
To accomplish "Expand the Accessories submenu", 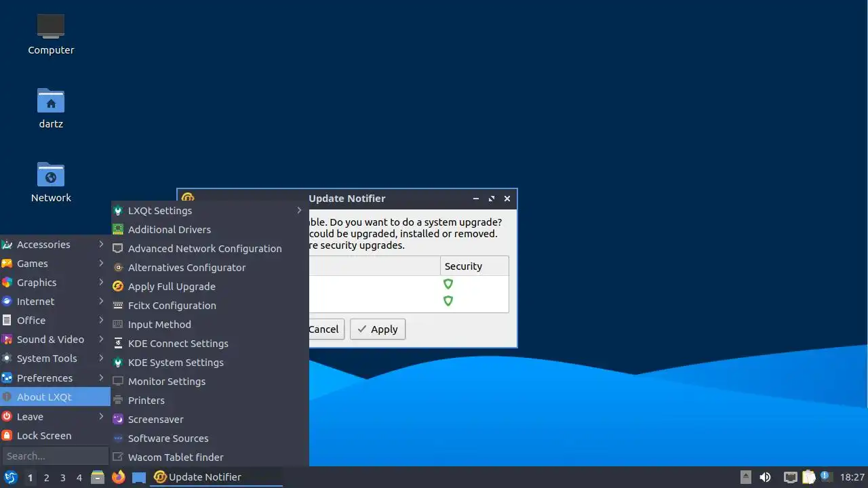I will coord(55,245).
